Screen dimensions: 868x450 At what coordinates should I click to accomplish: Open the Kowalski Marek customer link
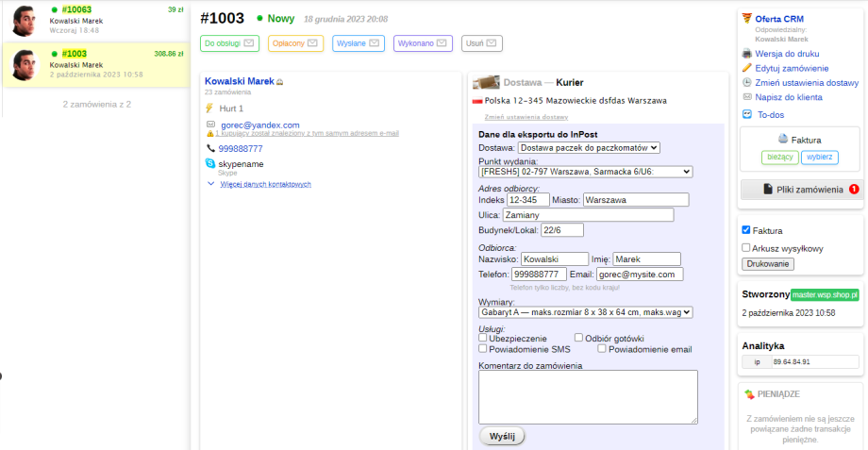pyautogui.click(x=240, y=81)
